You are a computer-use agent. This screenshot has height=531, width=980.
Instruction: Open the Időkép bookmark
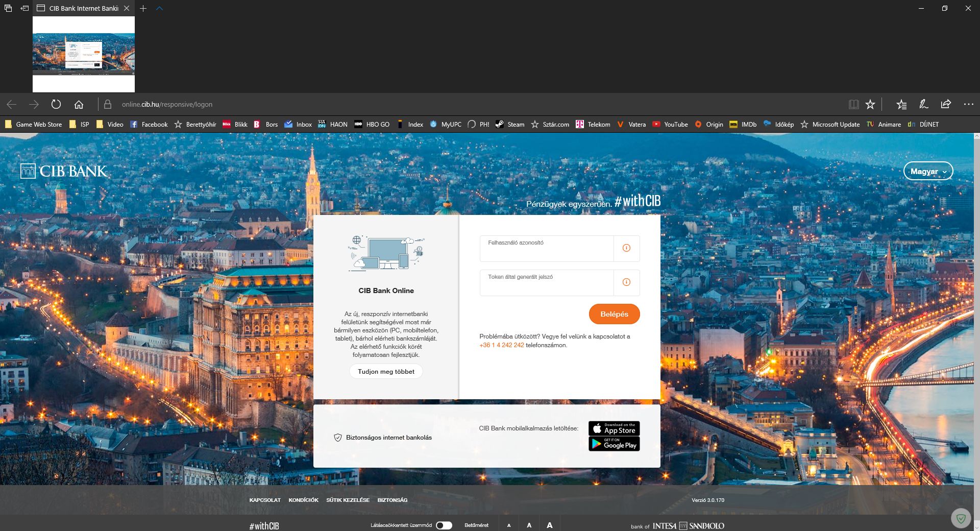click(x=778, y=124)
